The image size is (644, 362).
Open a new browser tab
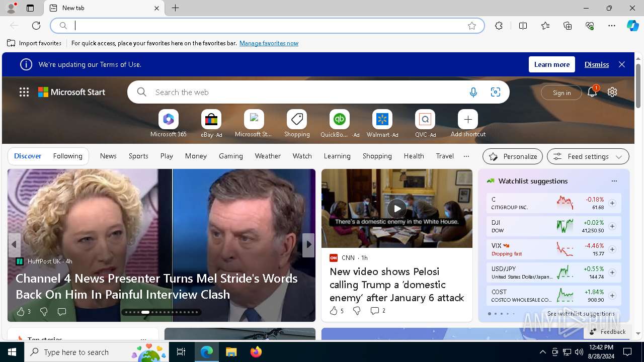pos(175,8)
